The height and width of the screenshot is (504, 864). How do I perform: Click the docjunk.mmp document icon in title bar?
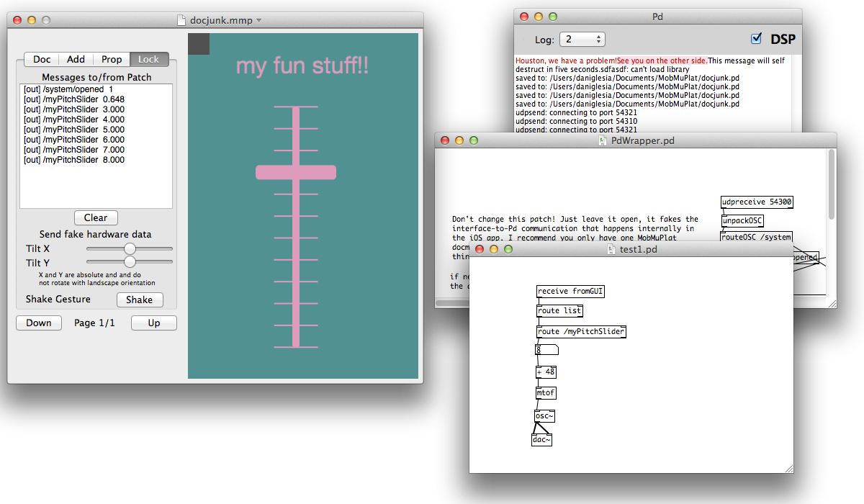click(182, 20)
